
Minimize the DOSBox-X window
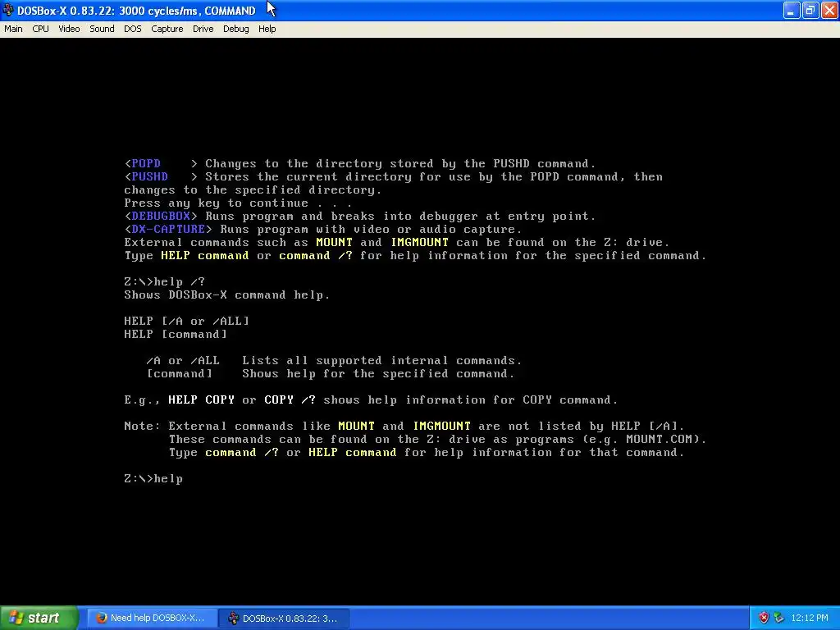click(792, 10)
